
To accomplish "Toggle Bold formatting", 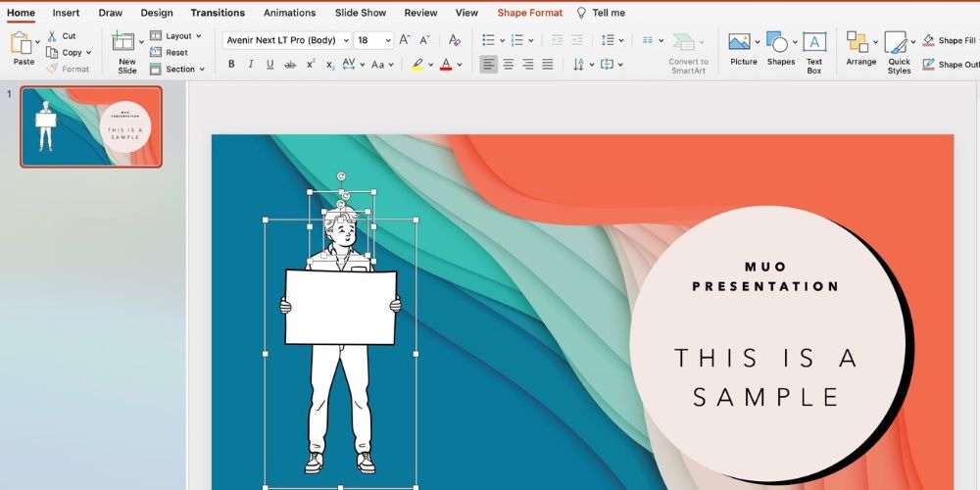I will click(231, 65).
